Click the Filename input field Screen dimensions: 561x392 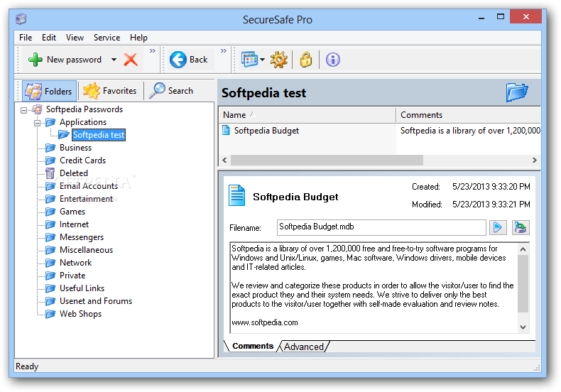381,227
